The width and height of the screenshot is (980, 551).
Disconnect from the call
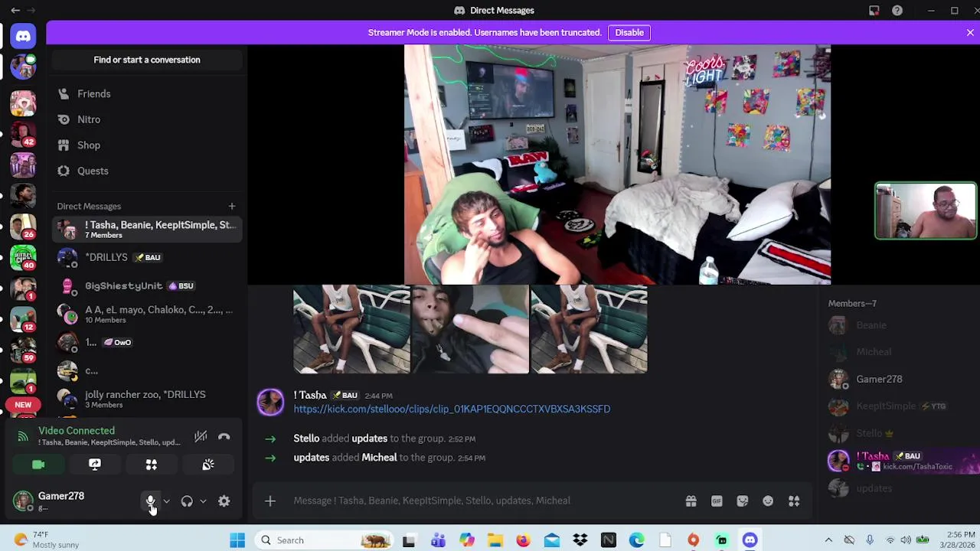[224, 436]
